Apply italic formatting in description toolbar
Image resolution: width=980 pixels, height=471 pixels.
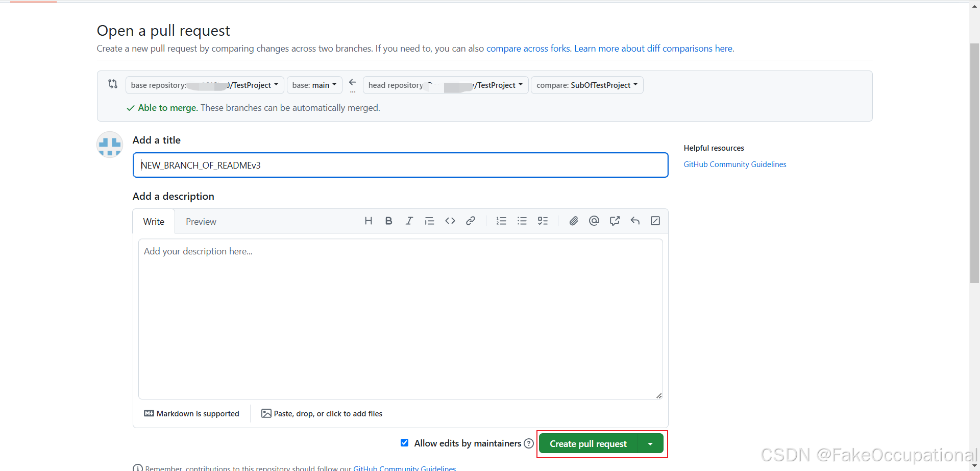409,221
